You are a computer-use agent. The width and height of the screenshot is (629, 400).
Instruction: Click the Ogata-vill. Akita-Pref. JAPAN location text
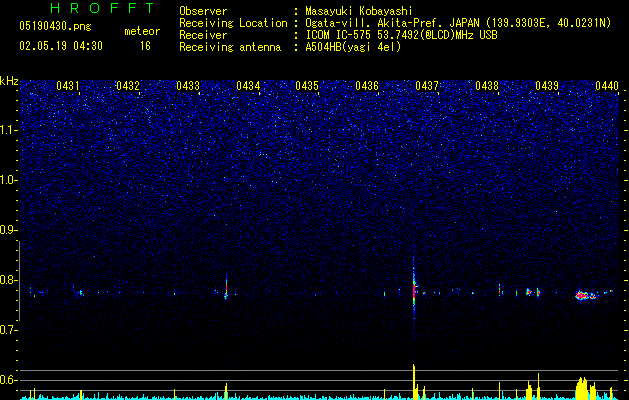[392, 23]
